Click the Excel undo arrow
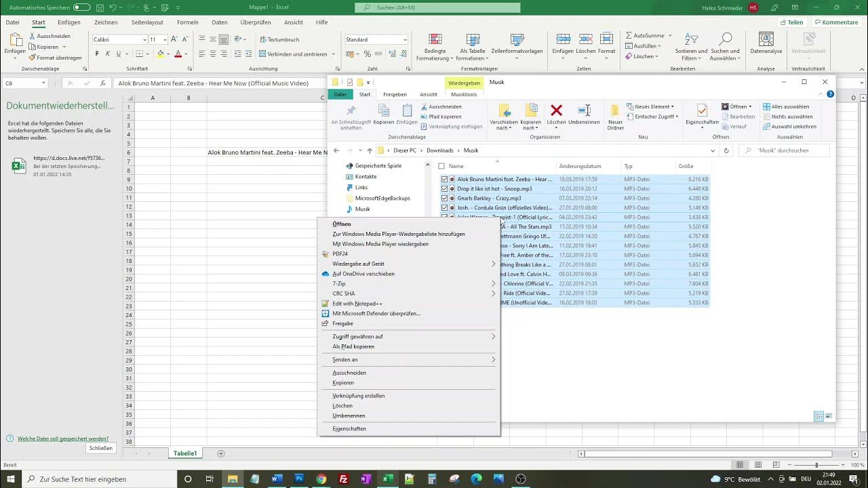The width and height of the screenshot is (868, 488). click(113, 7)
